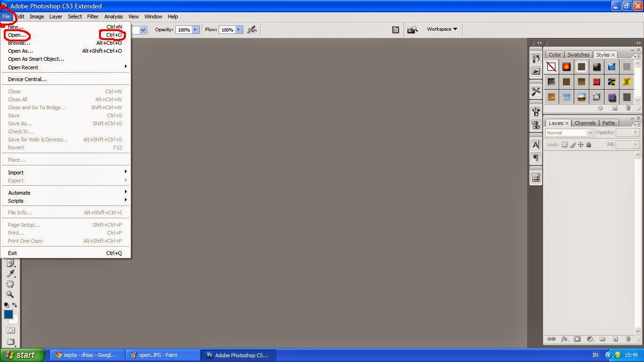Open the Clone Source panel icon
644x362 pixels.
pos(536,125)
